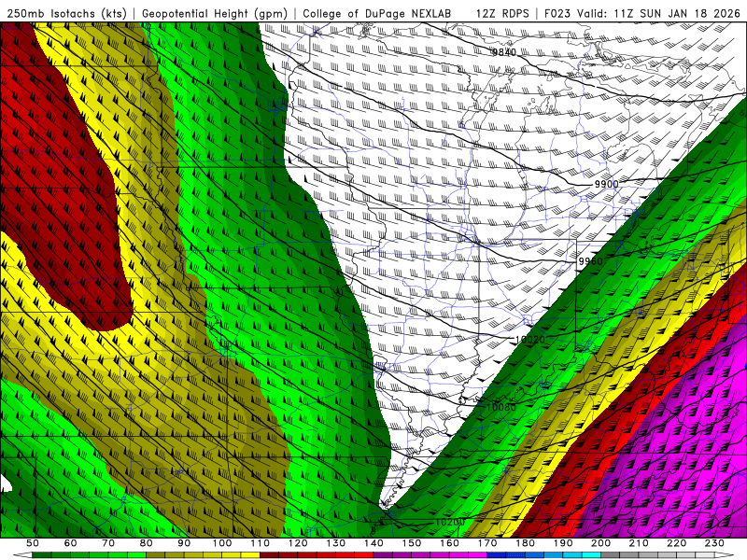Click the 10020 height contour label
This screenshot has width=747, height=560.
point(530,340)
